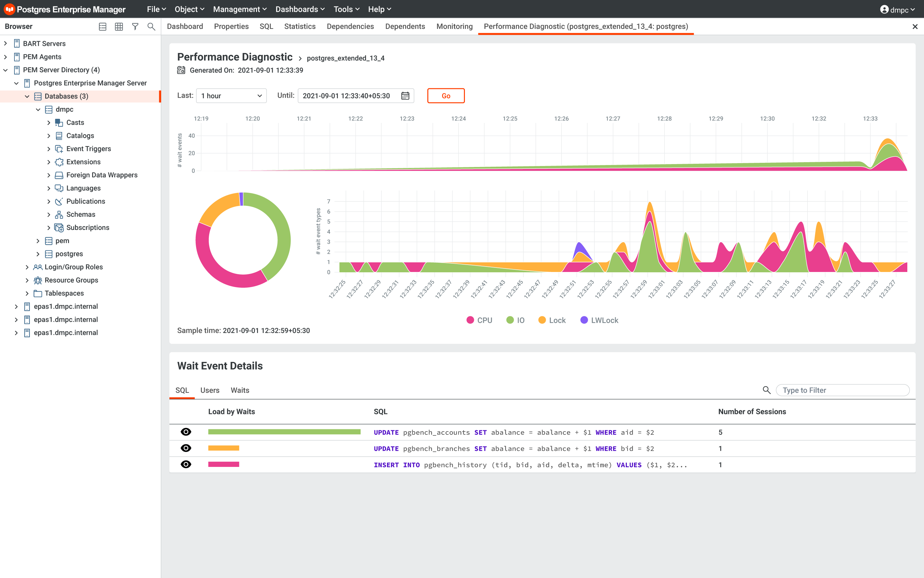
Task: Focus the Type to Filter field
Action: coord(843,390)
